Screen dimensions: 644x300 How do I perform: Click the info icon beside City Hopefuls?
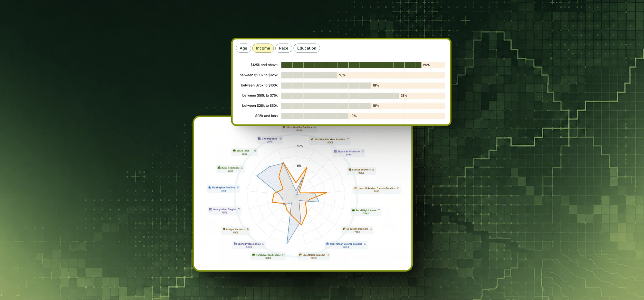[280, 139]
